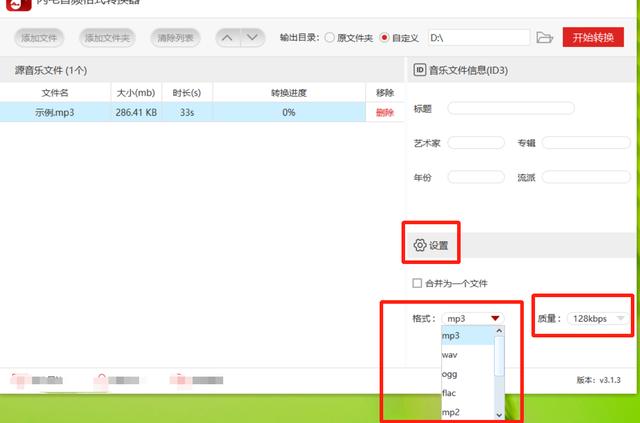Click the settings gear icon

pos(420,245)
